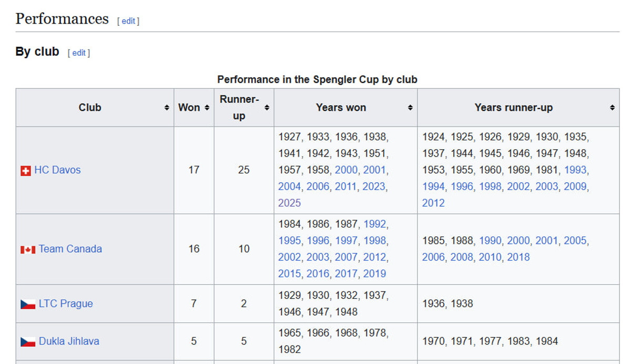Open the 2025 Spengler Cup link
The height and width of the screenshot is (364, 631).
click(x=290, y=203)
